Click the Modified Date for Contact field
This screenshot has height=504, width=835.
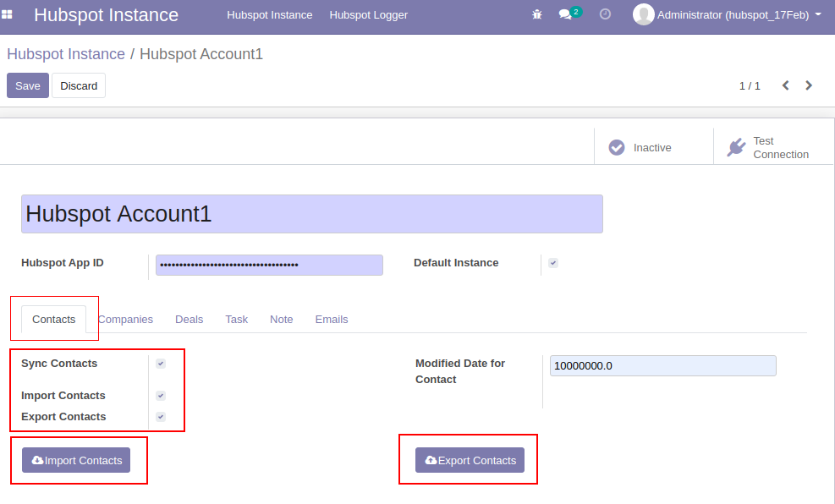click(663, 365)
